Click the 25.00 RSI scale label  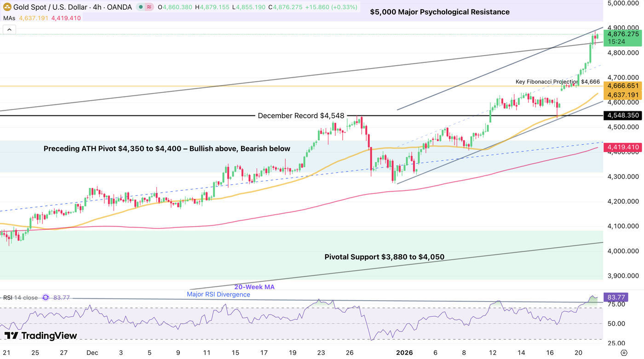[616, 343]
